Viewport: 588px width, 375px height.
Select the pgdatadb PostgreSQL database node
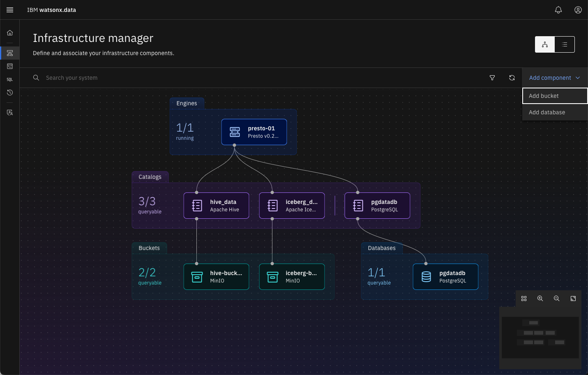coord(445,277)
